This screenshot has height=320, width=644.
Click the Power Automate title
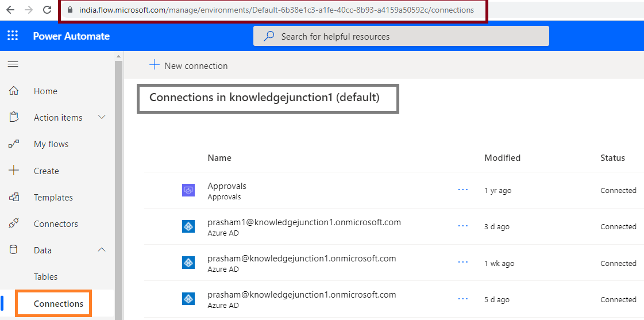(71, 36)
